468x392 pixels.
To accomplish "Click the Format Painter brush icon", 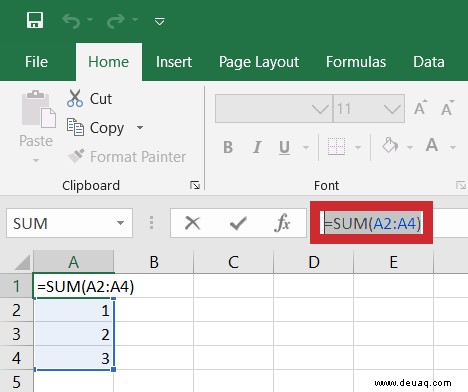I will click(76, 156).
